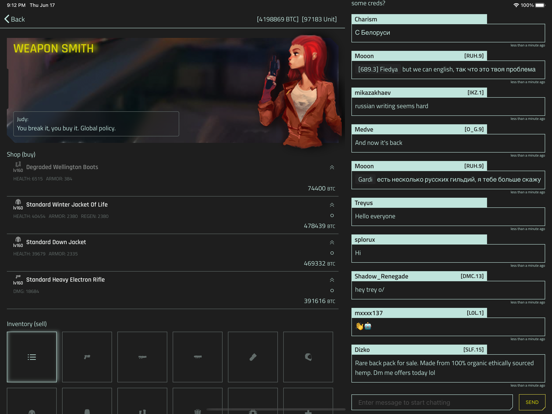This screenshot has height=414, width=552.
Task: Tap the [4198869 BTC] balance
Action: (x=277, y=19)
